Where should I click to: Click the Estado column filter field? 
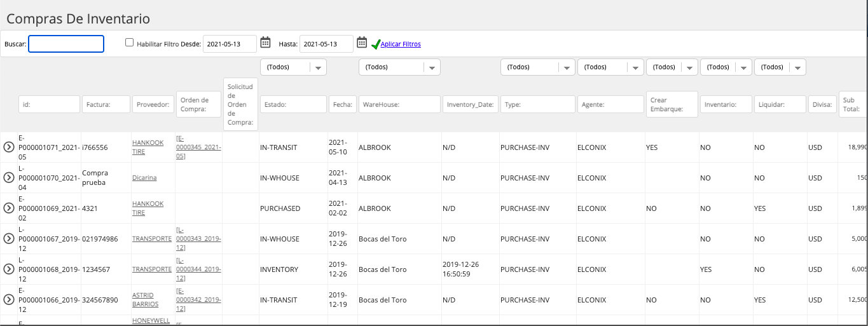pyautogui.click(x=293, y=104)
